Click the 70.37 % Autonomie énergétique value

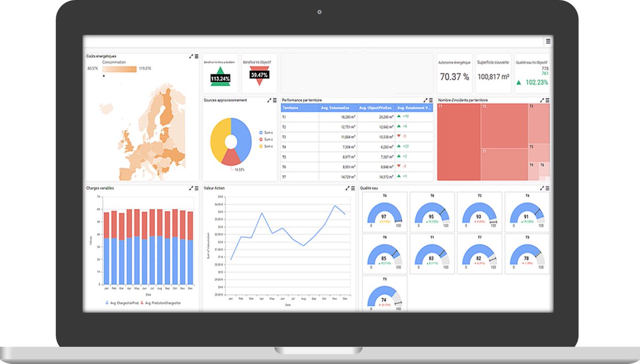[454, 77]
